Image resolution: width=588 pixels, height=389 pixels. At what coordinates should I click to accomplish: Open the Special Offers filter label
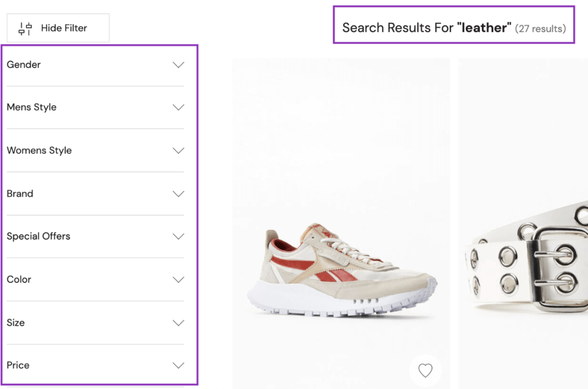click(39, 236)
